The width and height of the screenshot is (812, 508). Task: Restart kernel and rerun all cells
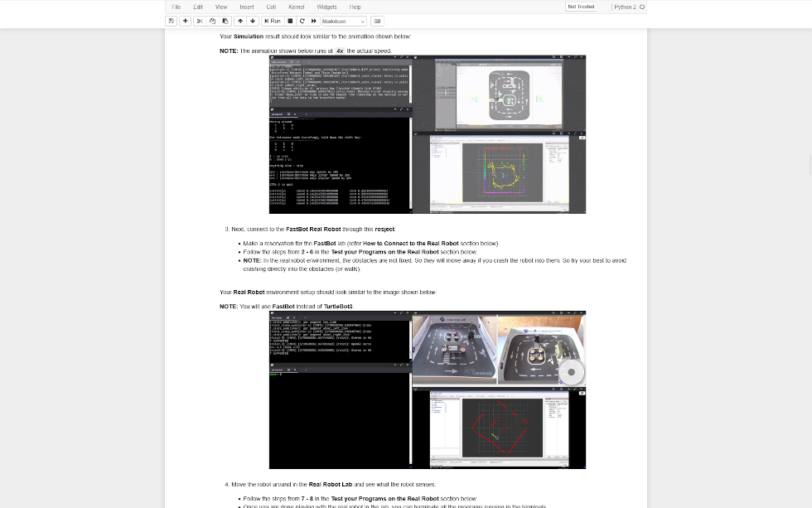coord(313,21)
